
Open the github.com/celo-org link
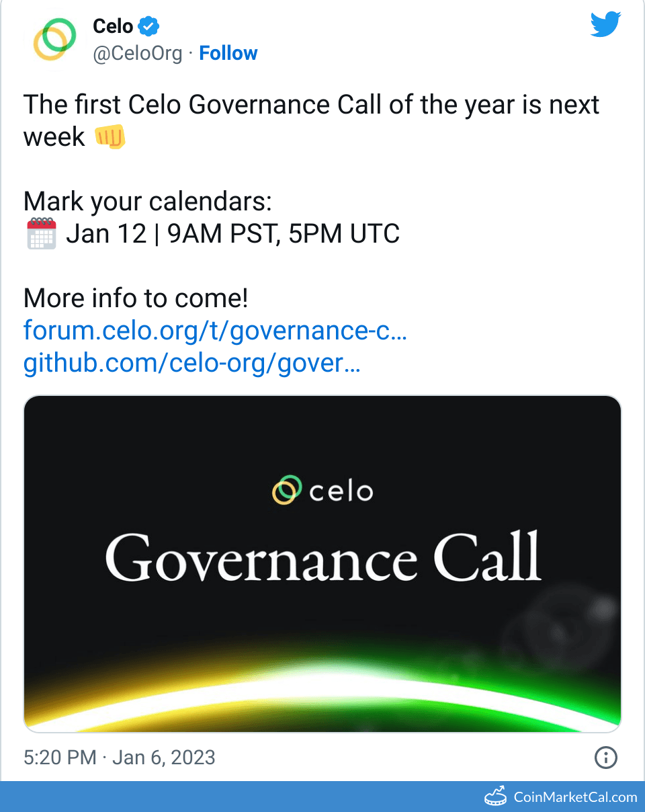click(192, 364)
